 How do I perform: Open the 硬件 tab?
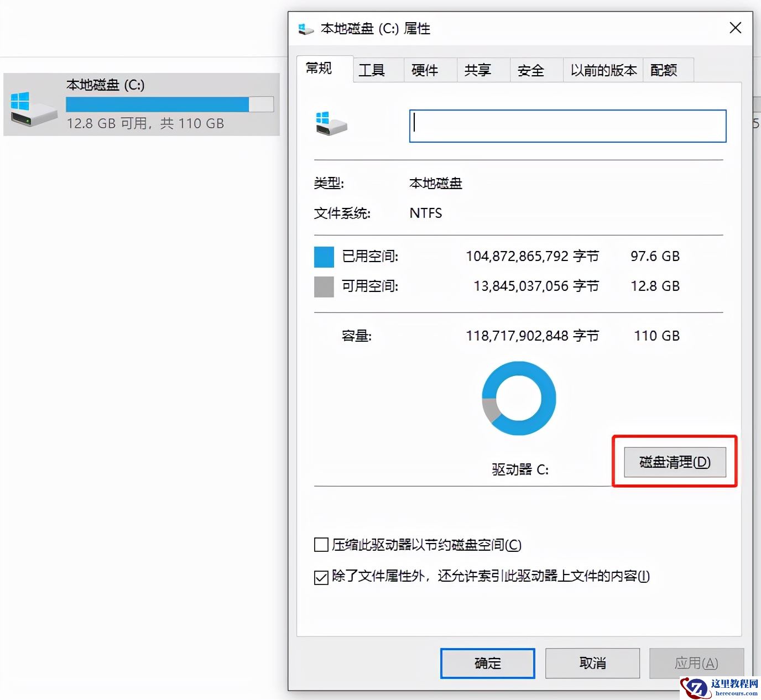click(429, 70)
